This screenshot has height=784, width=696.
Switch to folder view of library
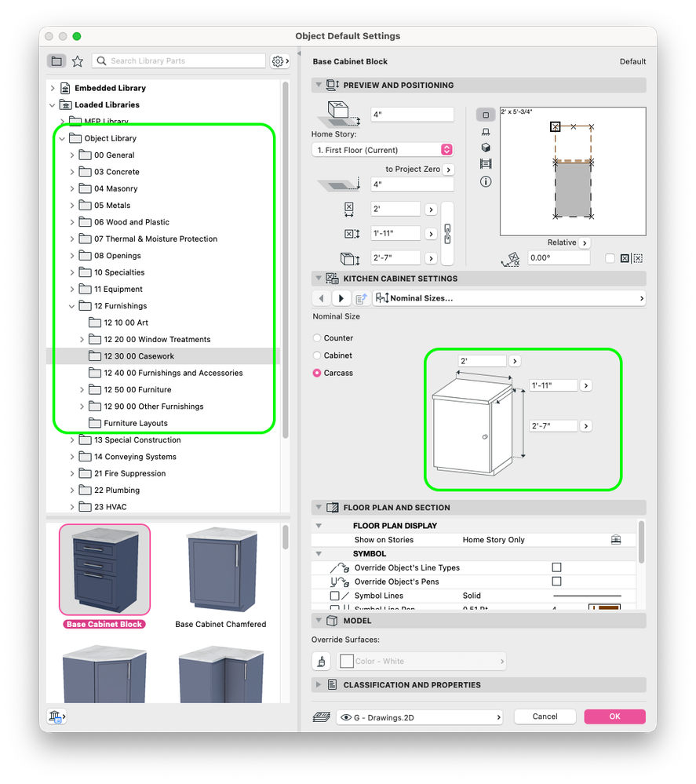coord(56,61)
